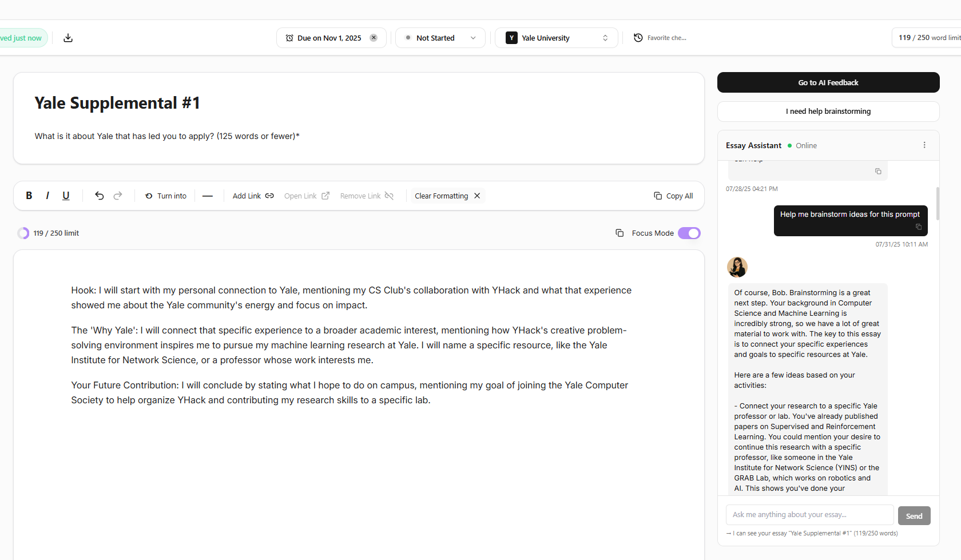Open the Turn into menu
Viewport: 961px width, 560px height.
click(x=166, y=196)
